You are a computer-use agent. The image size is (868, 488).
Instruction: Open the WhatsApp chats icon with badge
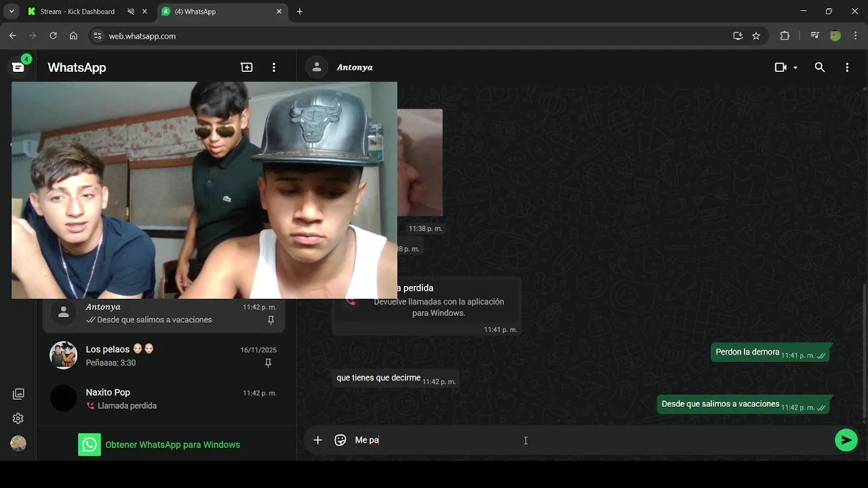coord(18,67)
